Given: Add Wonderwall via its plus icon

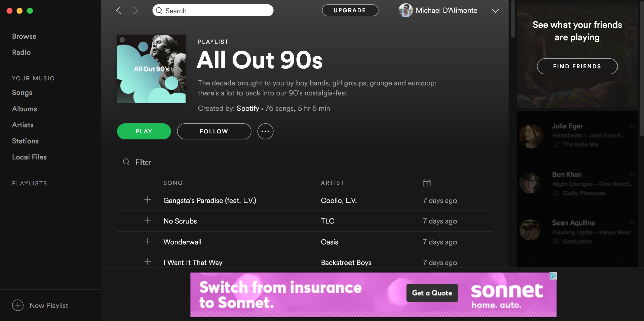Looking at the screenshot, I should point(147,242).
